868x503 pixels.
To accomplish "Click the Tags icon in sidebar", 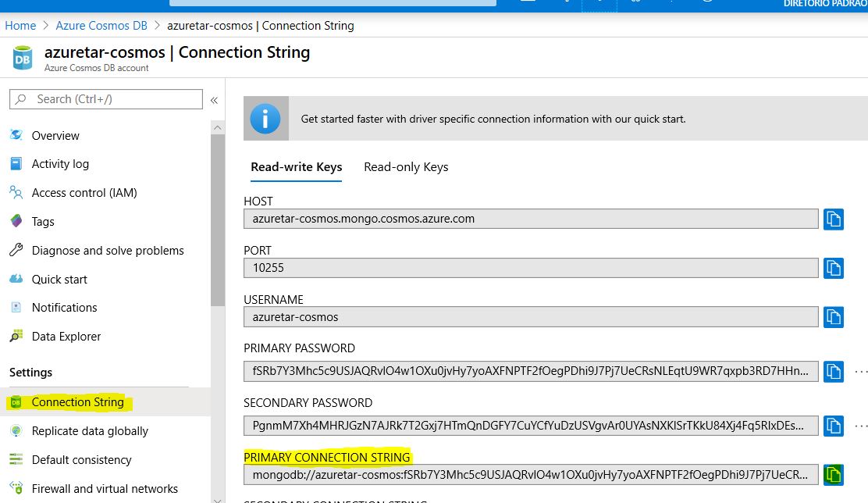I will (16, 221).
